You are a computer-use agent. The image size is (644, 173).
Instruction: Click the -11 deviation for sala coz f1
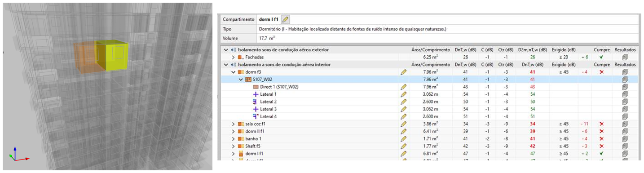(x=584, y=124)
